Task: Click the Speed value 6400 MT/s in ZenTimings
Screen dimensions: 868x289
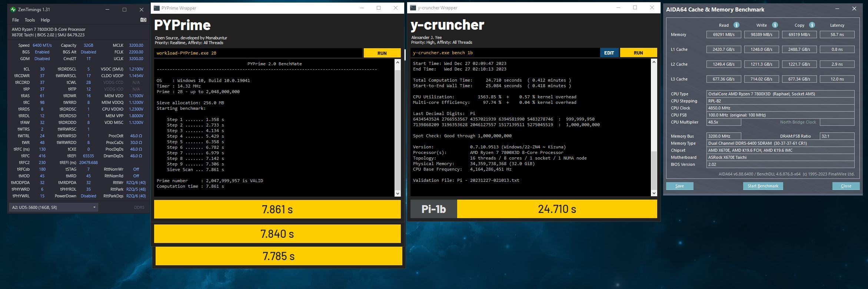Action: 42,45
